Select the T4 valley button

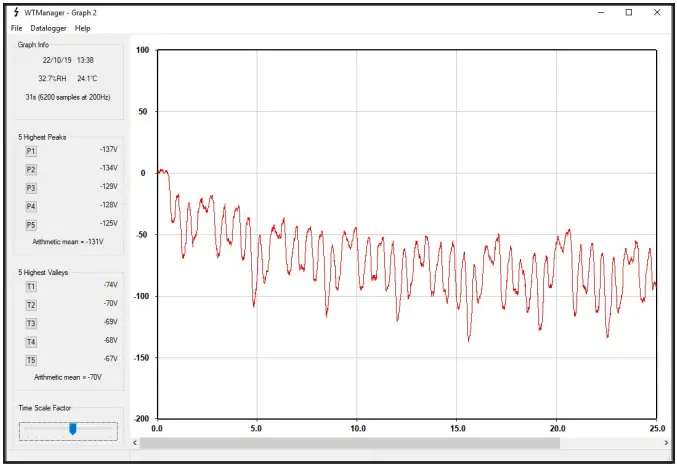[31, 342]
